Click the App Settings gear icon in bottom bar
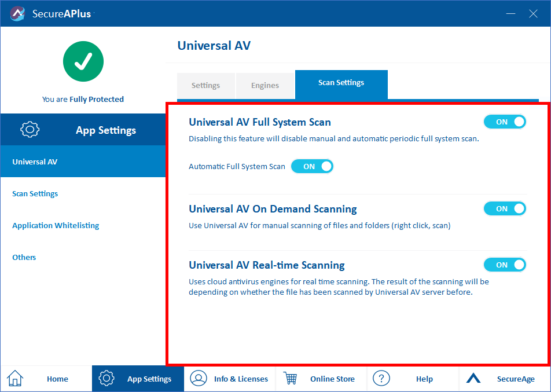Viewport: 551px width, 392px height. click(x=106, y=379)
